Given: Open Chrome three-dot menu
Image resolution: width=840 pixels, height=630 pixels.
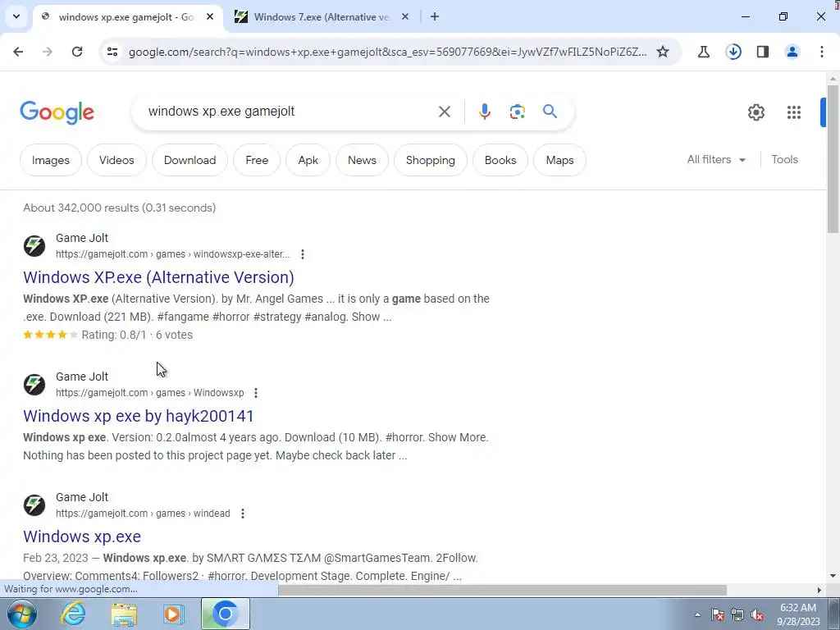Looking at the screenshot, I should coord(821,52).
